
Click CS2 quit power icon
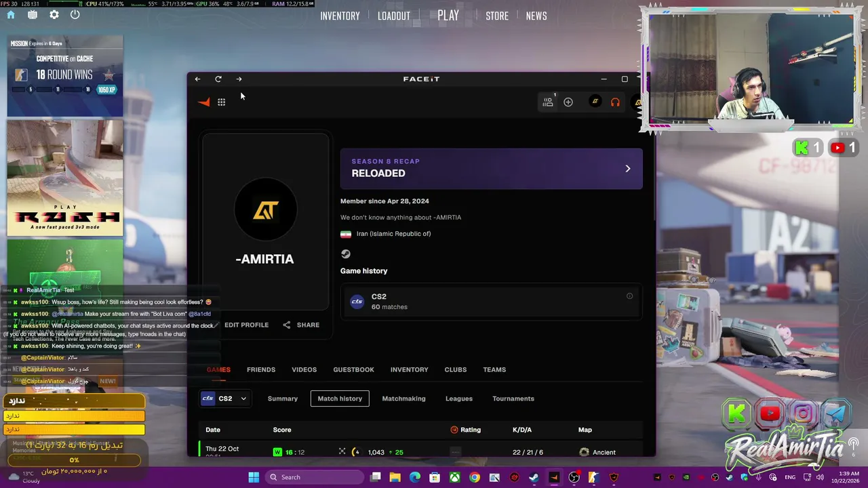tap(75, 15)
